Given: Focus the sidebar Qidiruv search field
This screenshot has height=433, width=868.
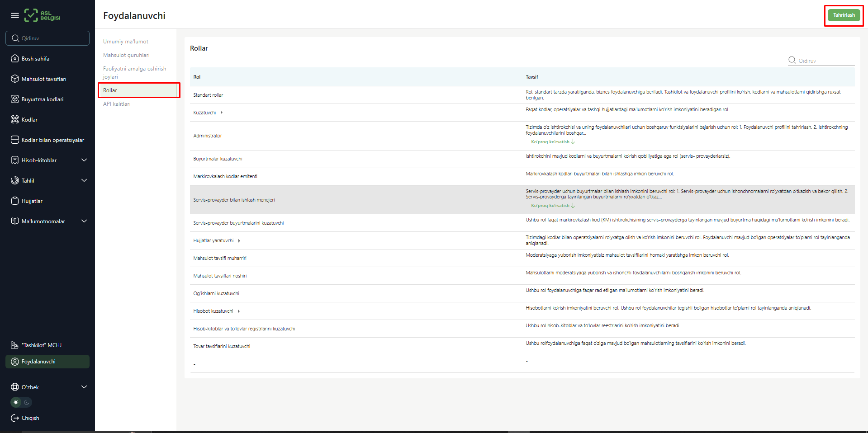Looking at the screenshot, I should coord(47,38).
